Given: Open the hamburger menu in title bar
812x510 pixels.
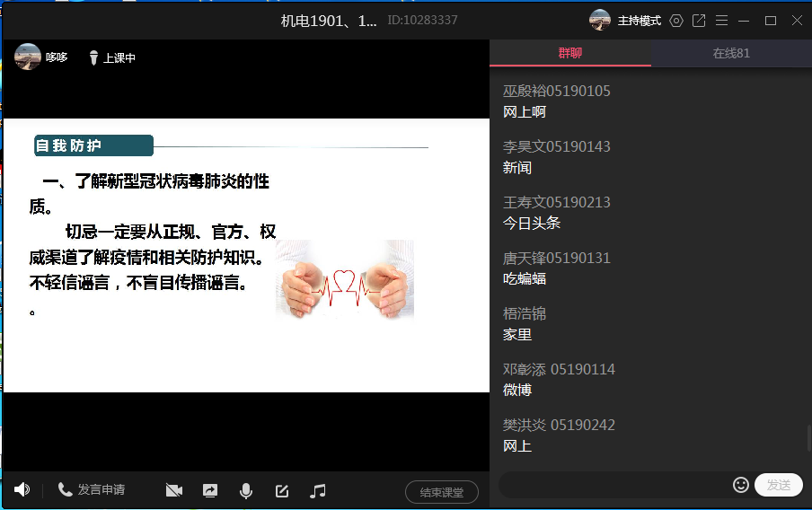Looking at the screenshot, I should pyautogui.click(x=721, y=20).
